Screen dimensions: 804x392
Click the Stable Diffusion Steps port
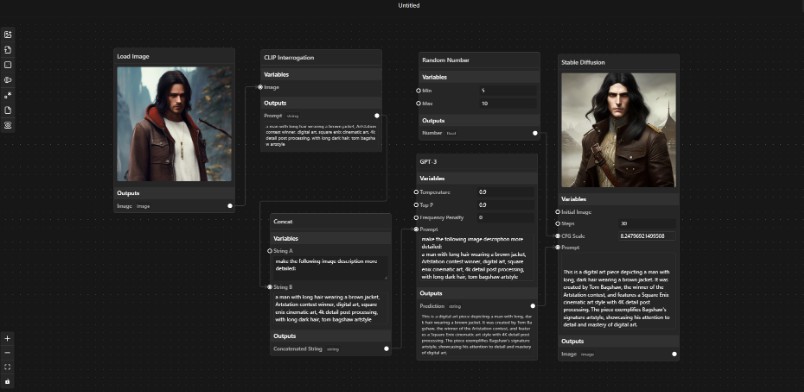pos(557,224)
